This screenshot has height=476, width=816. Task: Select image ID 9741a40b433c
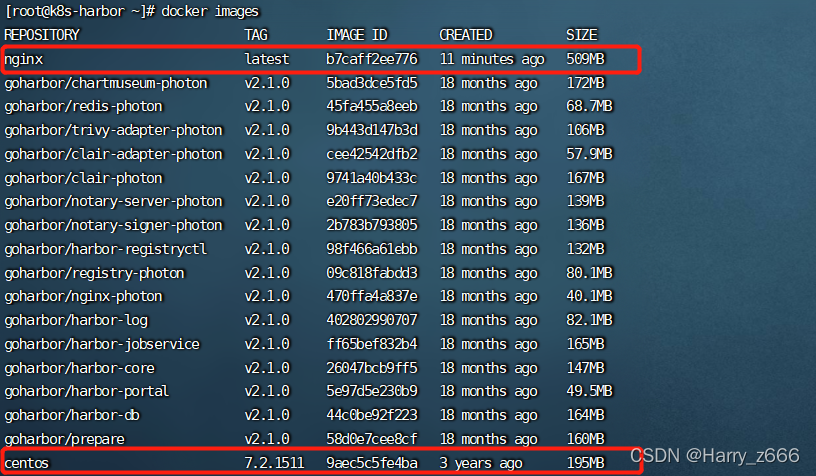point(372,178)
